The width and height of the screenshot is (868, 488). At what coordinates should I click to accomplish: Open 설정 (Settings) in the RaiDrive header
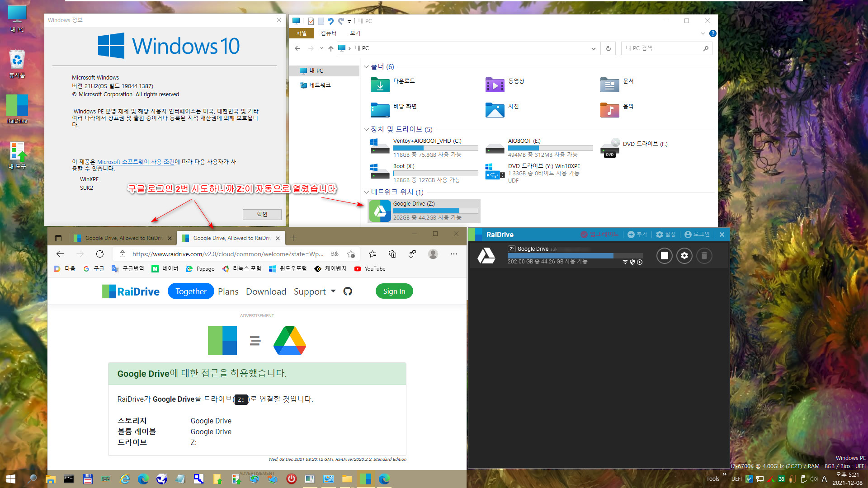(665, 235)
